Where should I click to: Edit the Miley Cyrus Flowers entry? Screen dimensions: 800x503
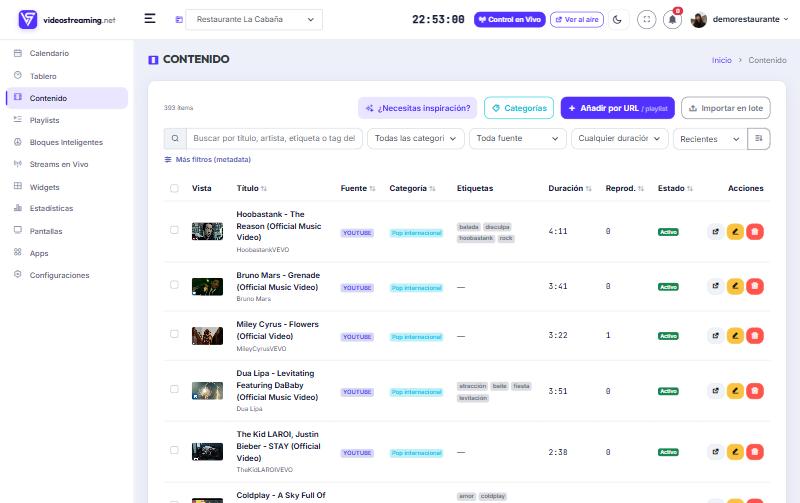(735, 336)
